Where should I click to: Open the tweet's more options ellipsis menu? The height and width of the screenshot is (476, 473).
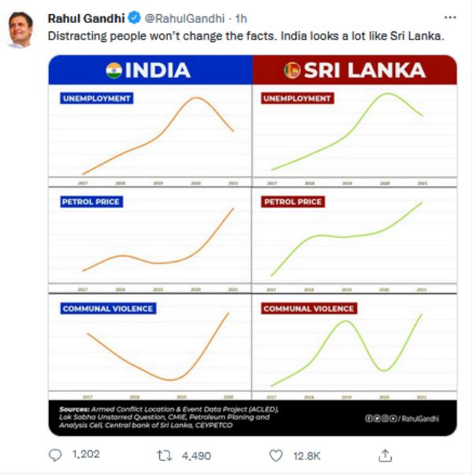point(450,17)
